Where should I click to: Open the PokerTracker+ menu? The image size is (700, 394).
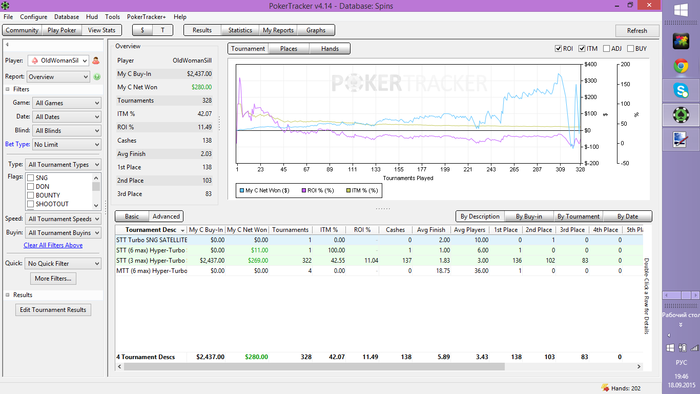click(146, 17)
